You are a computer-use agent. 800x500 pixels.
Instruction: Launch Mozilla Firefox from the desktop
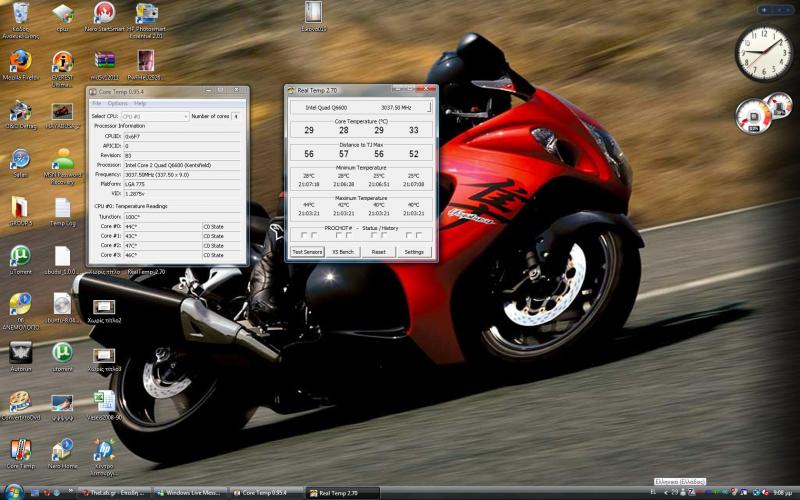20,63
